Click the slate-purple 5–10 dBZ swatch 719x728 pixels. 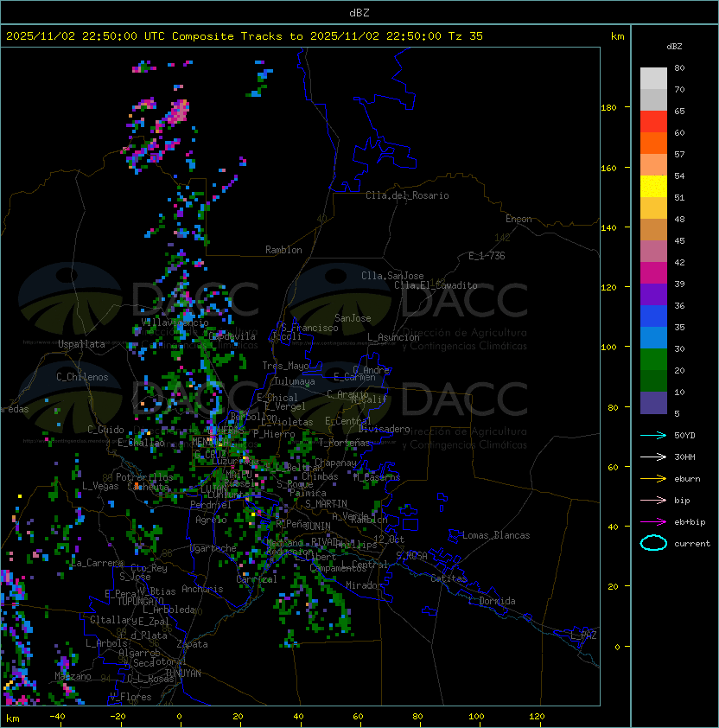click(653, 403)
